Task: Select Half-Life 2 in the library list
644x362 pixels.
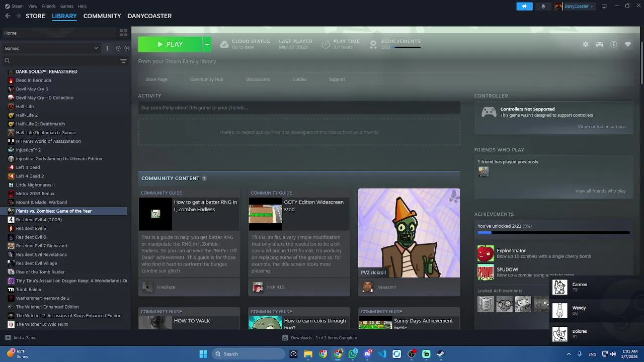Action: [27, 115]
